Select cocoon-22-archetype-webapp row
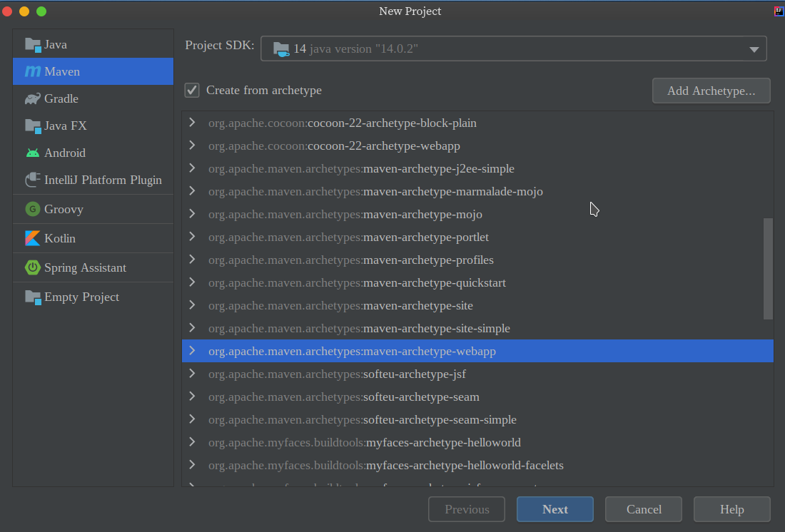The image size is (785, 532). click(477, 145)
